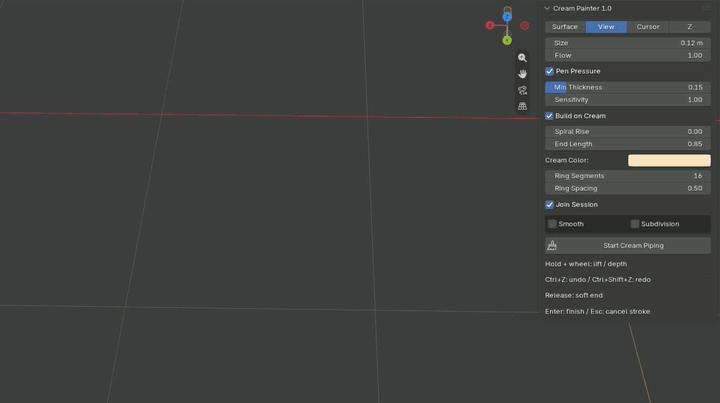Screen dimensions: 720x403
Task: Disable the Pen Pressure checkbox
Action: pos(549,71)
